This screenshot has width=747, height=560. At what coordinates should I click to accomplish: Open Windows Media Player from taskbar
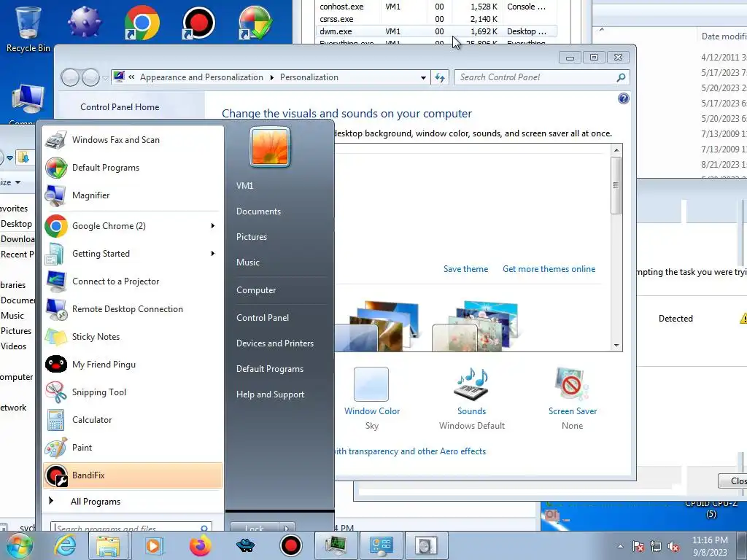click(153, 545)
